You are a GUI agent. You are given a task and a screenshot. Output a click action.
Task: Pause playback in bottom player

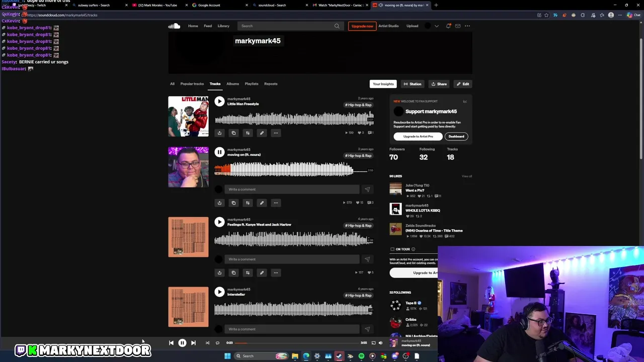[182, 343]
